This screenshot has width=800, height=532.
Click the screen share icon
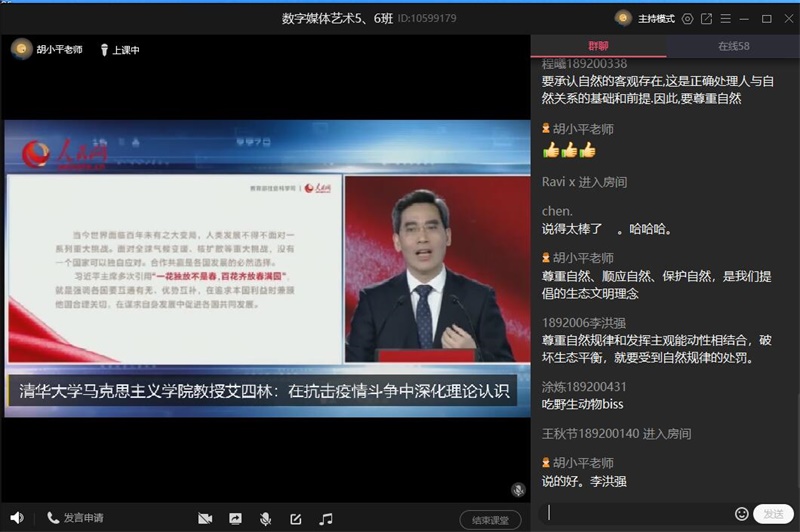click(x=235, y=519)
